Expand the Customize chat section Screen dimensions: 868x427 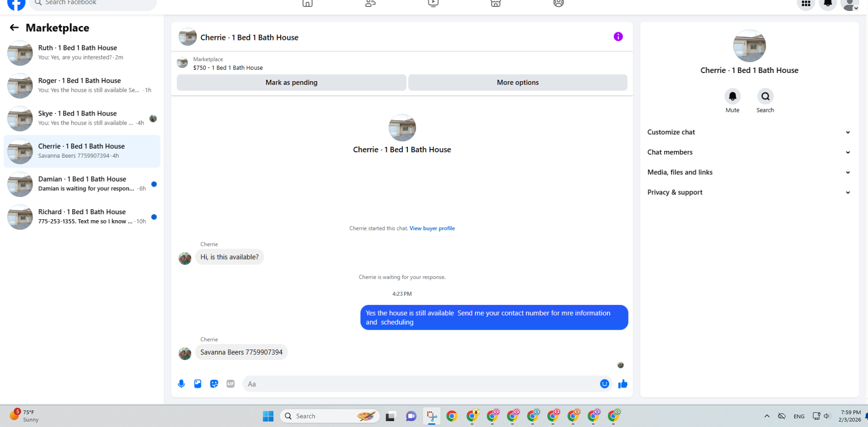749,132
